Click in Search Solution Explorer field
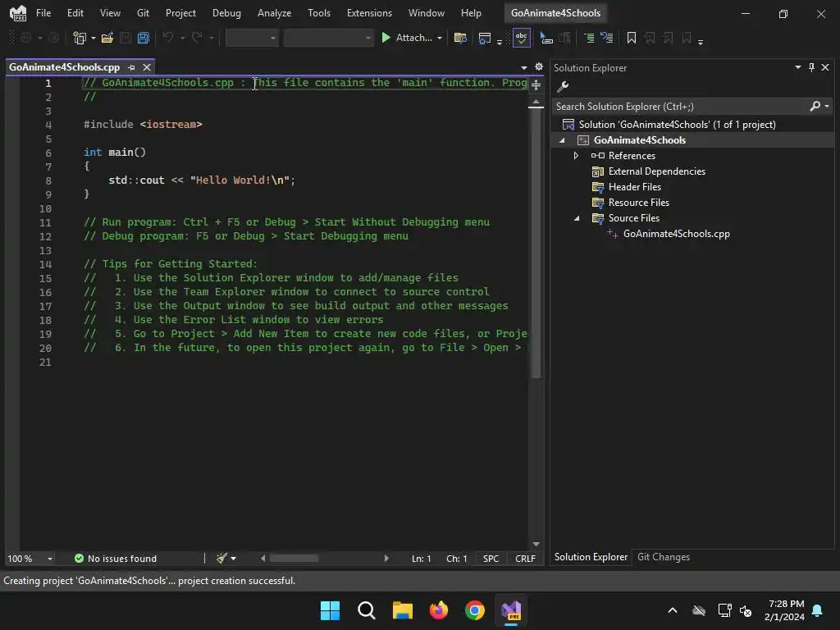 tap(679, 106)
